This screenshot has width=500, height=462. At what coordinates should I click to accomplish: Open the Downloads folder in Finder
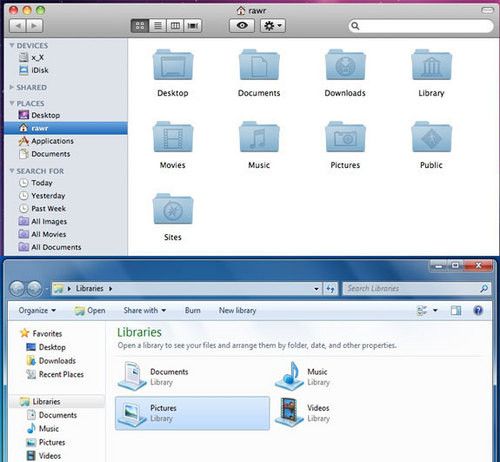pyautogui.click(x=345, y=65)
